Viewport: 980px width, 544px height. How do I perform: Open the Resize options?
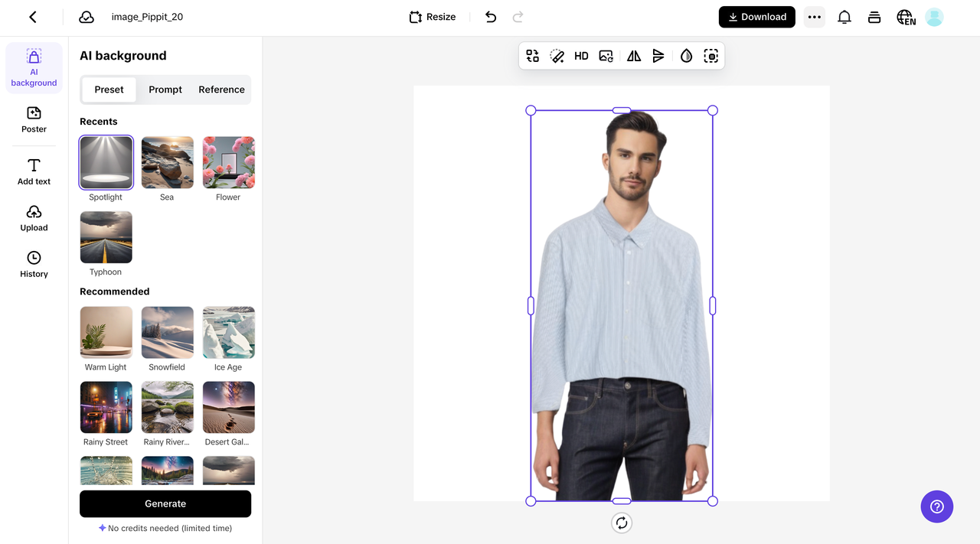point(433,17)
